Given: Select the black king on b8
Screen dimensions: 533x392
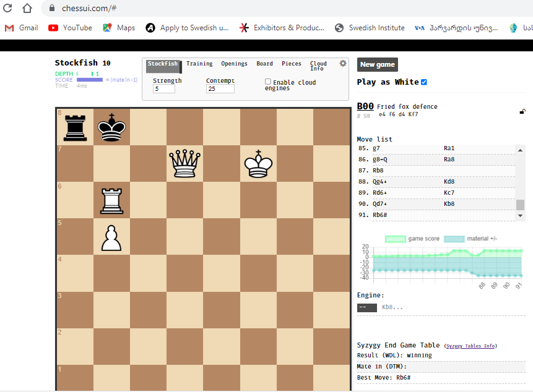Looking at the screenshot, I should pyautogui.click(x=112, y=127).
